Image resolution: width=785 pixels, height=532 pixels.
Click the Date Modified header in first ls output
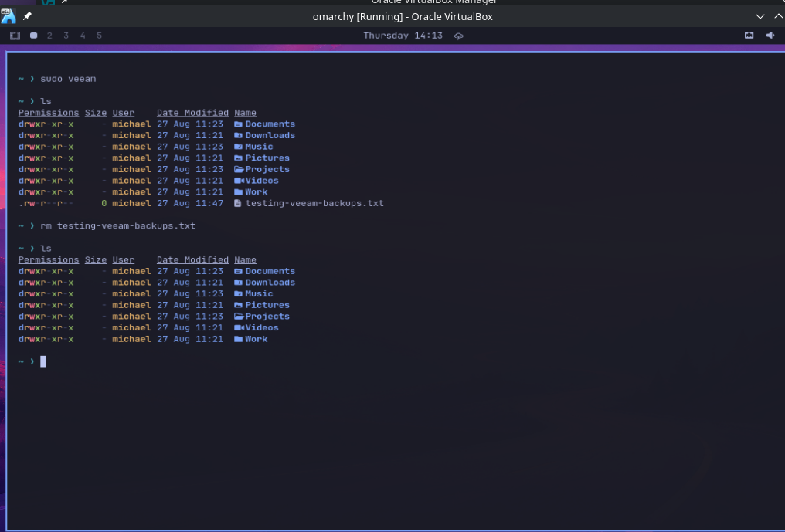tap(192, 113)
